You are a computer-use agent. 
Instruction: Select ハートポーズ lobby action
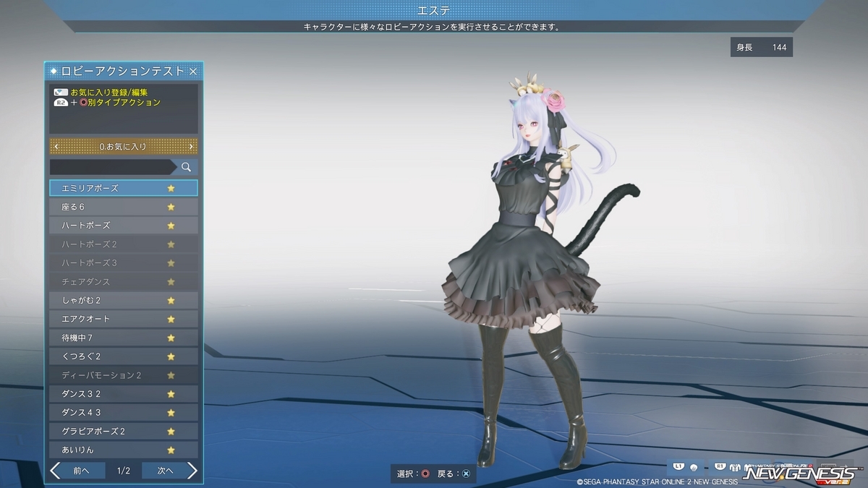124,226
